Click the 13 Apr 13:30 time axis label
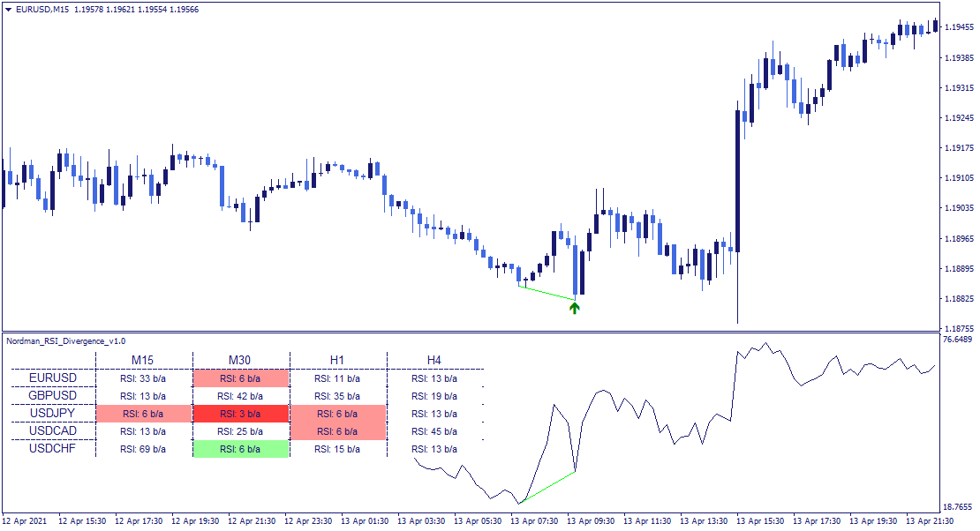 click(x=704, y=521)
